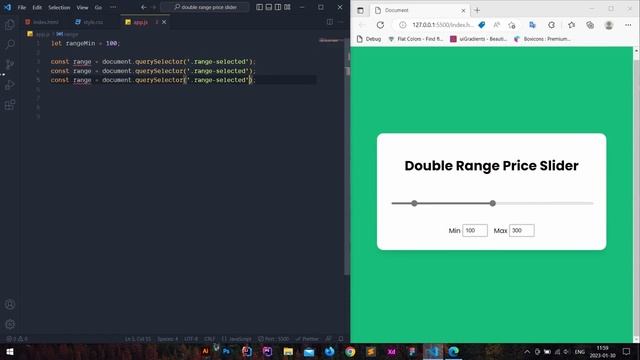Open editor More Actions beside split icon
The height and width of the screenshot is (360, 640).
pyautogui.click(x=341, y=22)
